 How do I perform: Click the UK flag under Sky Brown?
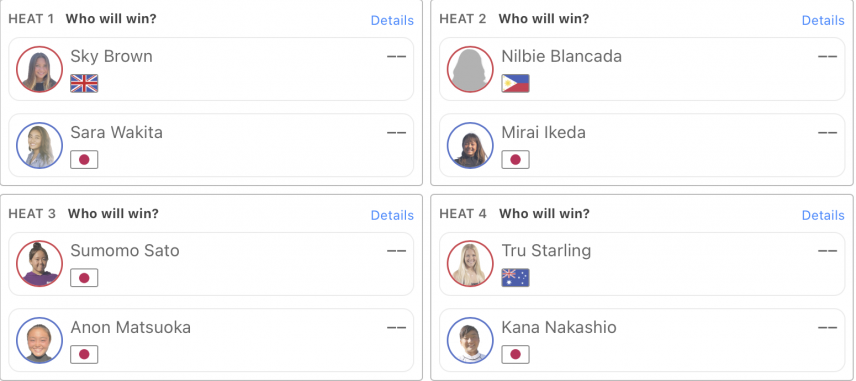tap(84, 84)
